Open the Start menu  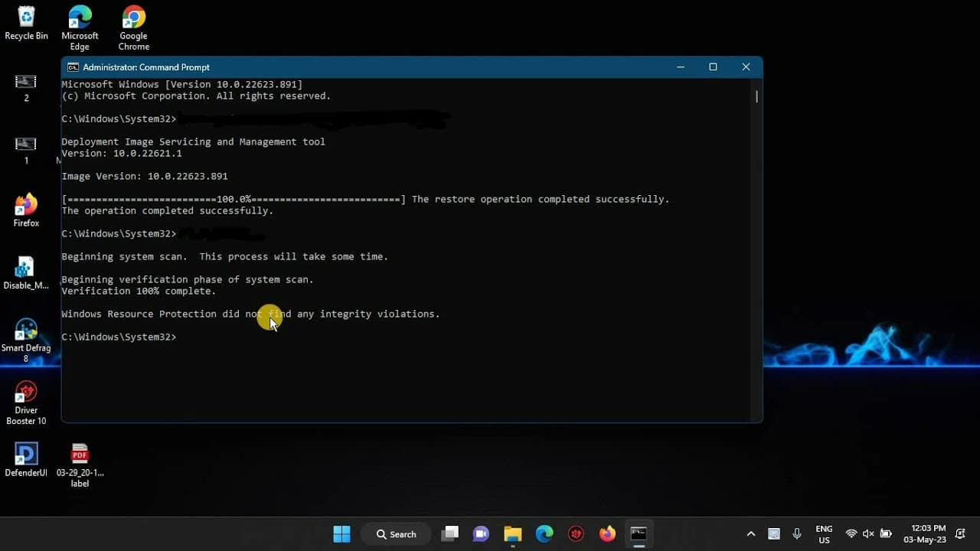pyautogui.click(x=341, y=533)
